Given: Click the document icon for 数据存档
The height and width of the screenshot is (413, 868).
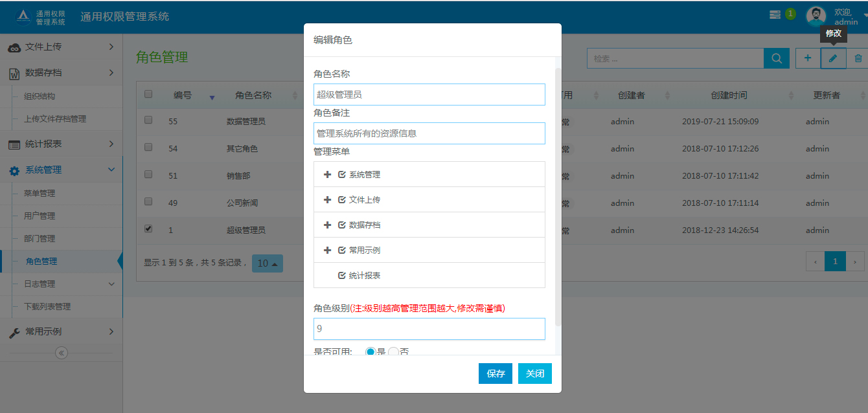Looking at the screenshot, I should pos(14,73).
